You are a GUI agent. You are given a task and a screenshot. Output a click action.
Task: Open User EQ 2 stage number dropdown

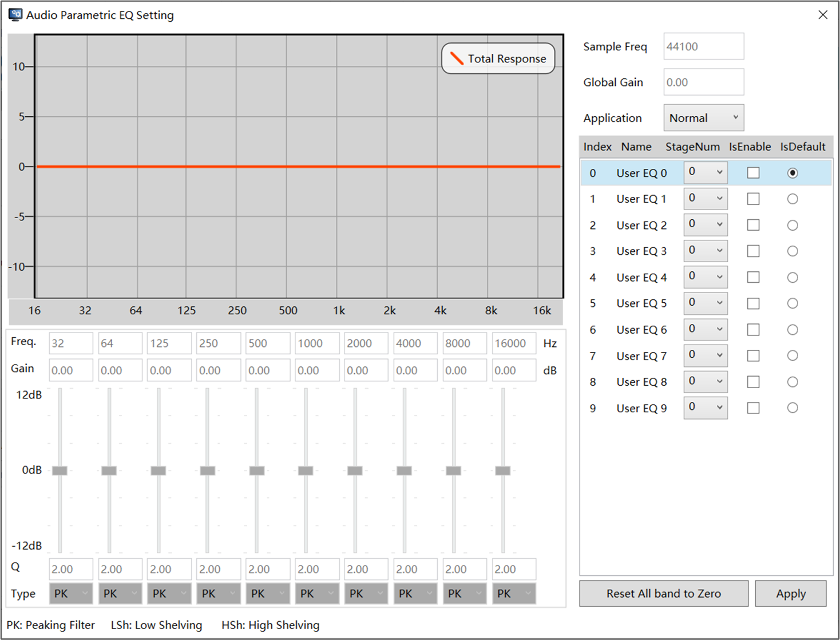click(x=706, y=224)
